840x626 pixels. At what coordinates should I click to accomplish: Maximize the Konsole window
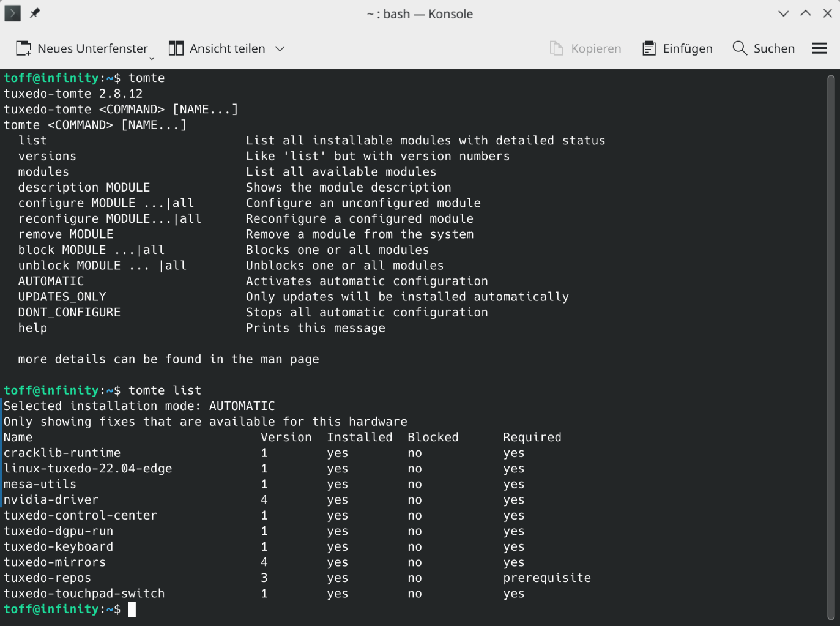pos(805,13)
